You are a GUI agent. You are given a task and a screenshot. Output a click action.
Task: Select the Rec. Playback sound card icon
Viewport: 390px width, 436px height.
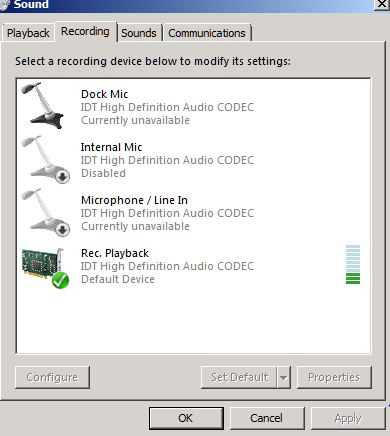[45, 268]
